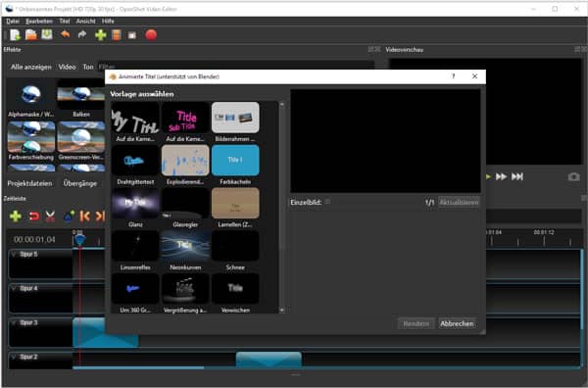Expand the Spur 4 track menu arrow
The height and width of the screenshot is (388, 588).
pos(14,289)
